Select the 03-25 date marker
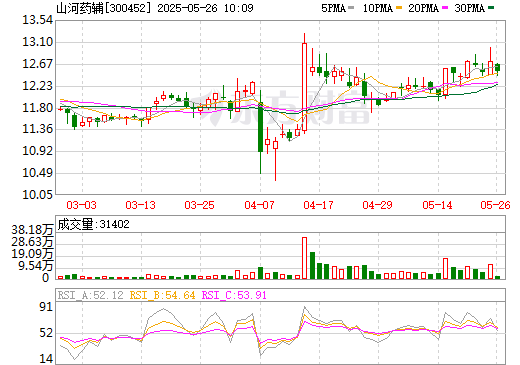The image size is (520, 365). point(199,205)
